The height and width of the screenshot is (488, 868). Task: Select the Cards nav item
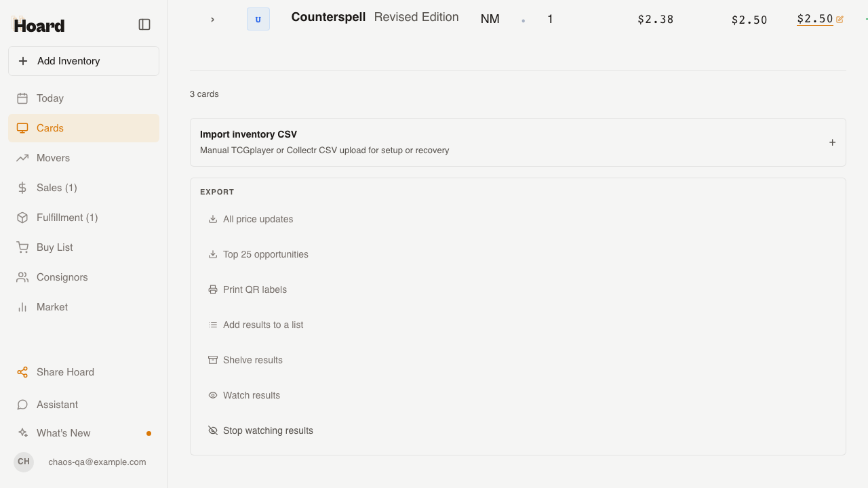(x=83, y=128)
